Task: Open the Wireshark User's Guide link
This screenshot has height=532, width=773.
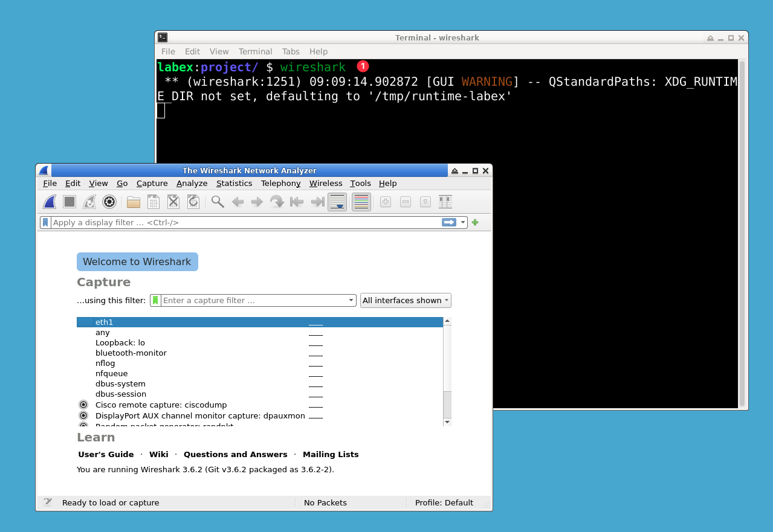Action: coord(106,454)
